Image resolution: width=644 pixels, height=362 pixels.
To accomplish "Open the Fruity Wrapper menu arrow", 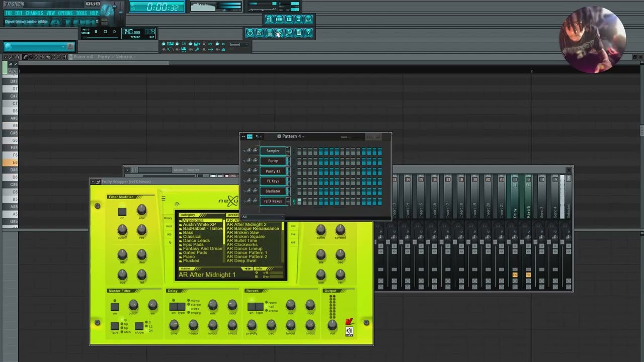I will click(93, 182).
